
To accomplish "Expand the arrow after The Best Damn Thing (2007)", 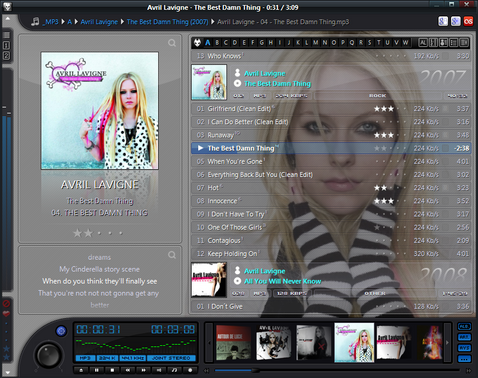I will pyautogui.click(x=213, y=22).
